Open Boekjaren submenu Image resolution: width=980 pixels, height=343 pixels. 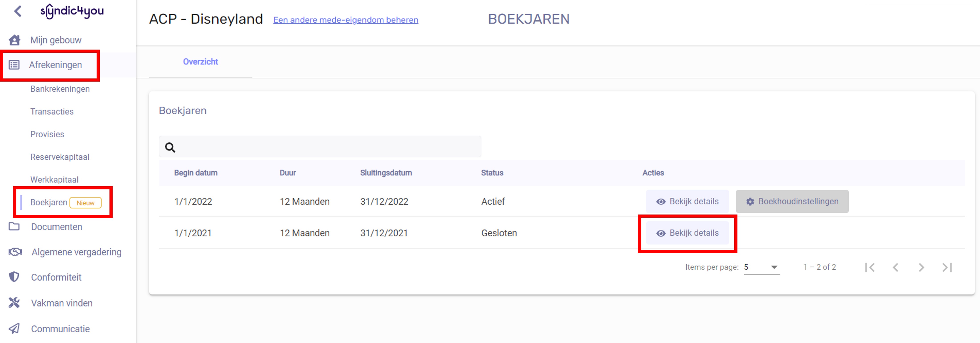pos(49,202)
